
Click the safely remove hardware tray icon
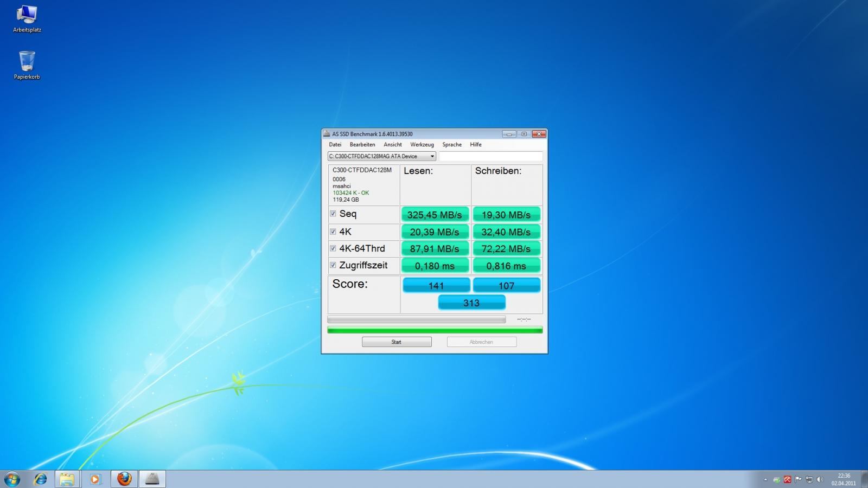(x=777, y=480)
